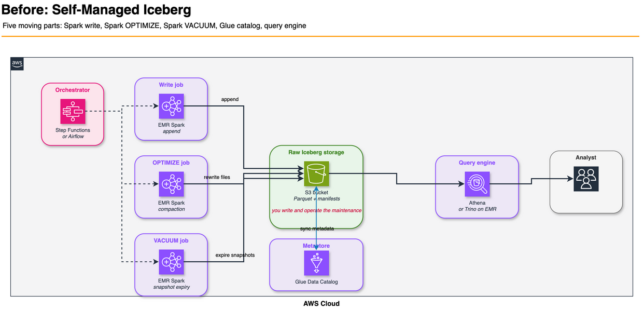Click the 'Before: Self-Managed Iceberg' heading

click(96, 9)
